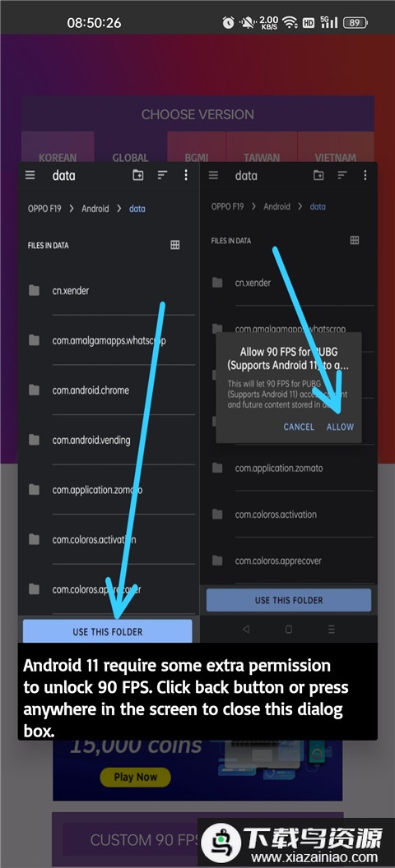The width and height of the screenshot is (395, 868).
Task: Open three-dot overflow menu in left panel
Action: 186,175
